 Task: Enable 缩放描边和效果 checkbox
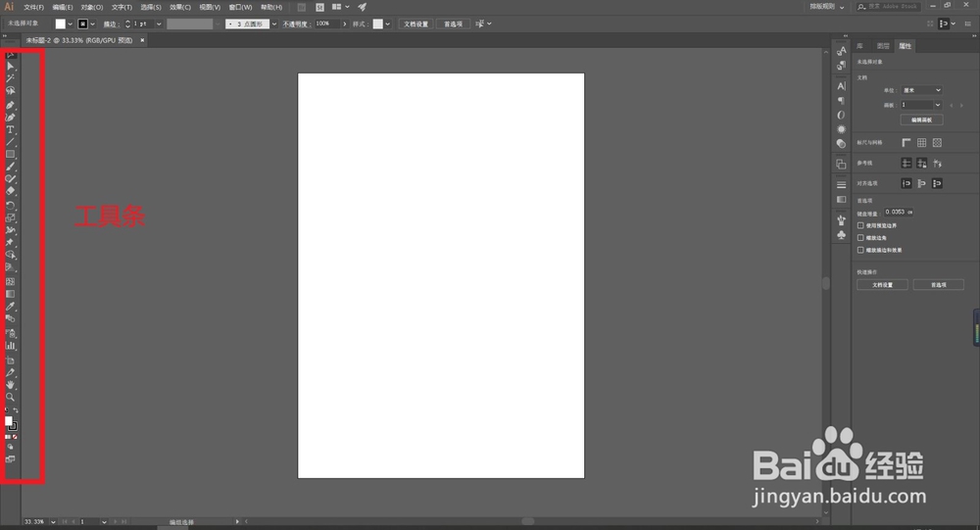(860, 250)
